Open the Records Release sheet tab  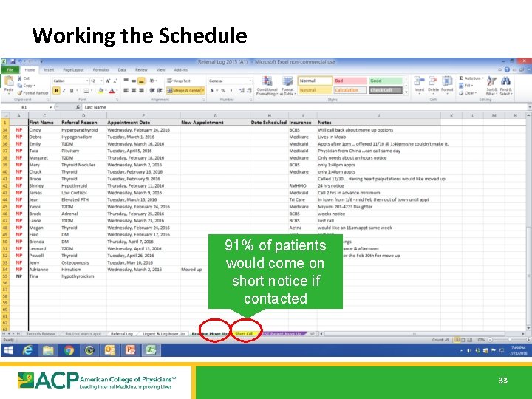click(x=41, y=334)
